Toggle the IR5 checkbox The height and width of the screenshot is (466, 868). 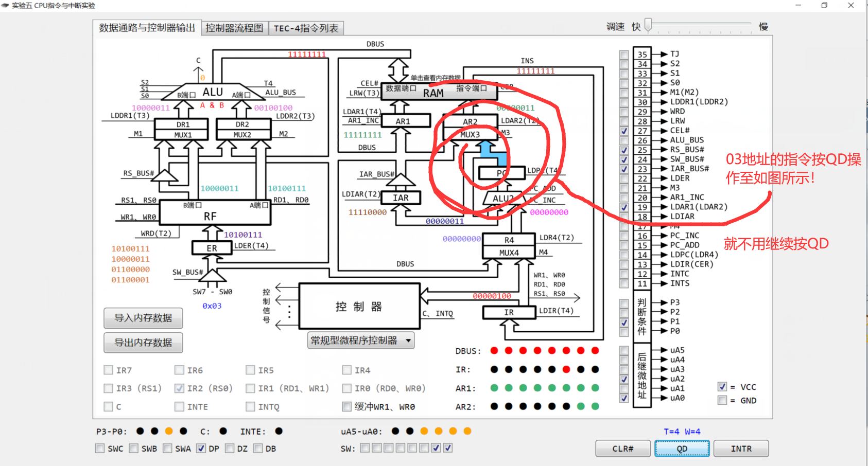(251, 370)
